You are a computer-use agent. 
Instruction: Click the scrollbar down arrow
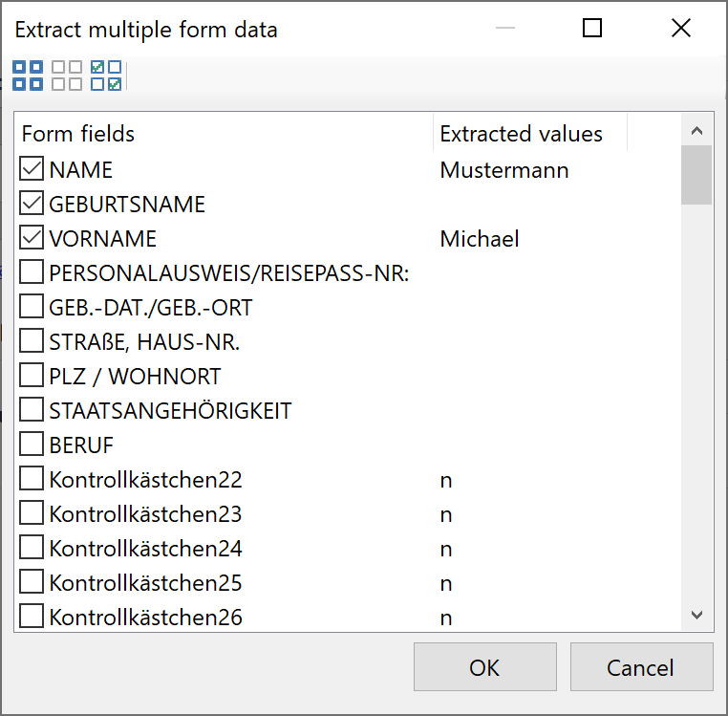696,616
